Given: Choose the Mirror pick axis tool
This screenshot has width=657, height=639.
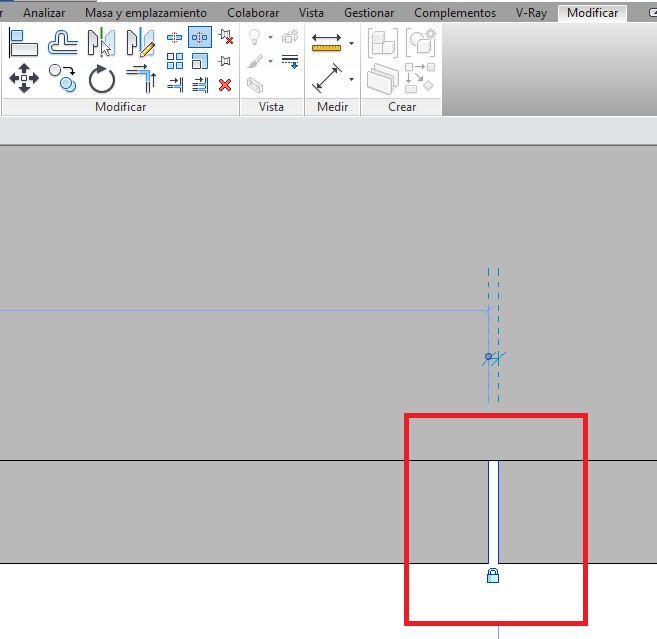Looking at the screenshot, I should (102, 43).
